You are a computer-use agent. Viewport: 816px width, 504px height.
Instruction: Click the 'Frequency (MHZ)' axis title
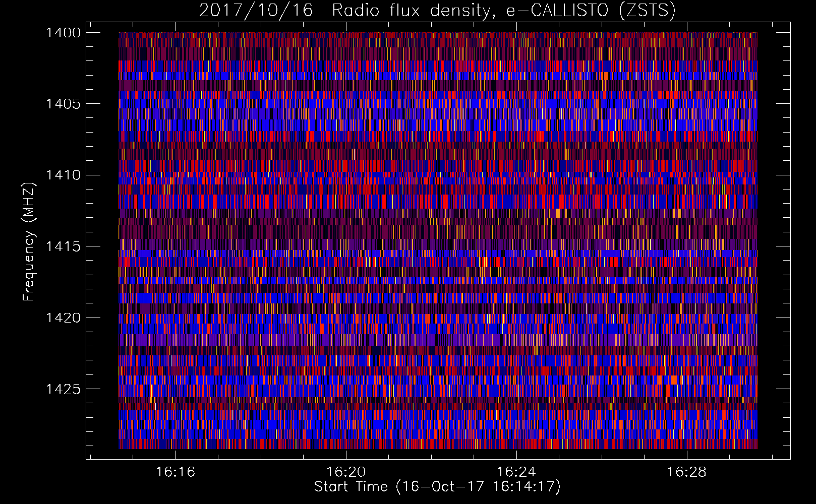click(29, 241)
